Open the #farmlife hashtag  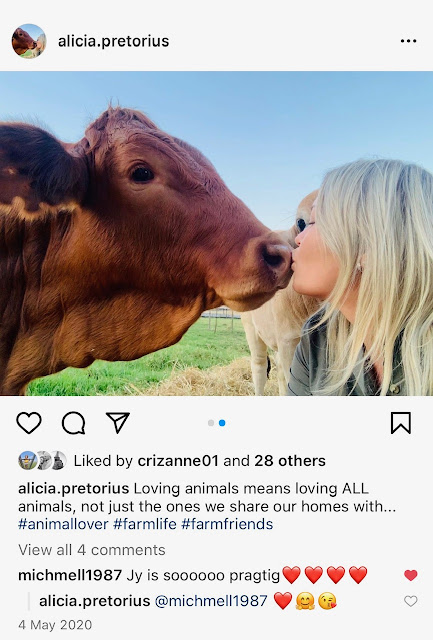[x=145, y=524]
